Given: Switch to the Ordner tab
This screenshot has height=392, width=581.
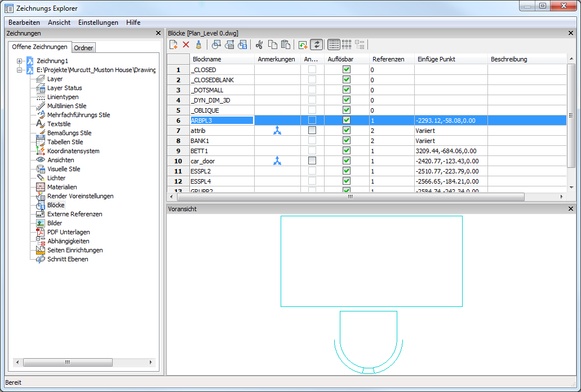Looking at the screenshot, I should pyautogui.click(x=83, y=48).
